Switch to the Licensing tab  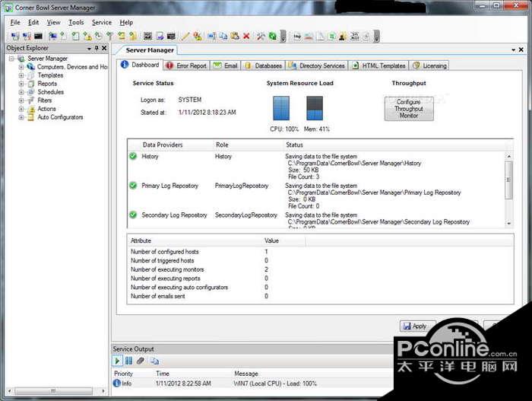[x=429, y=65]
